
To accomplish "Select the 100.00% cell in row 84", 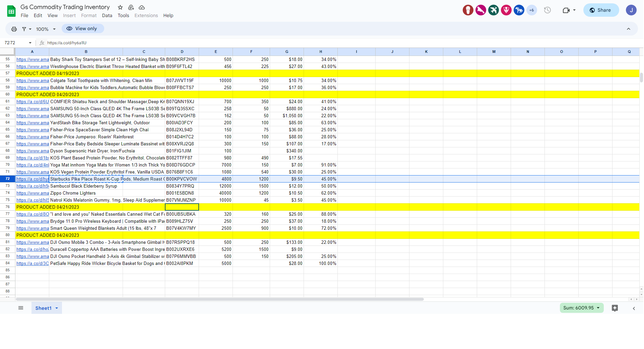I will pos(321,264).
